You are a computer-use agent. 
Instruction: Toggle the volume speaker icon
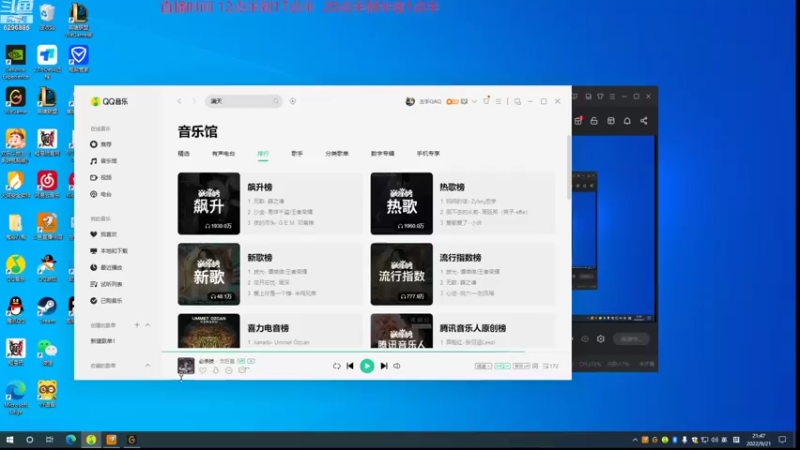click(x=397, y=366)
